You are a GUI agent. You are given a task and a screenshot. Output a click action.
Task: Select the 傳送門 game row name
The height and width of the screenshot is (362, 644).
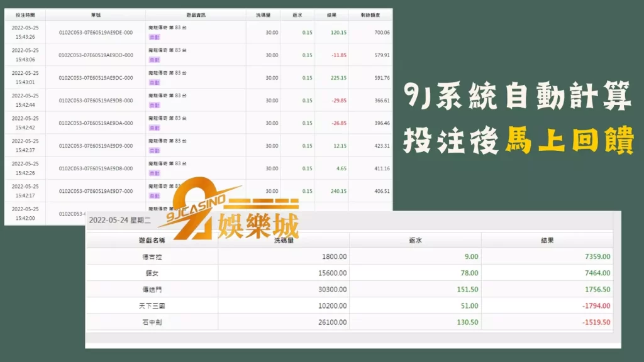[152, 290]
